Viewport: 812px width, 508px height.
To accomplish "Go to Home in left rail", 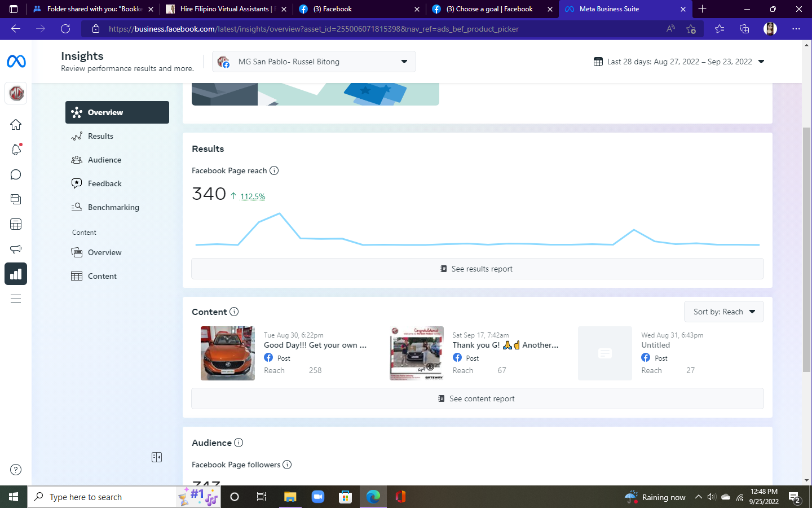I will point(16,125).
